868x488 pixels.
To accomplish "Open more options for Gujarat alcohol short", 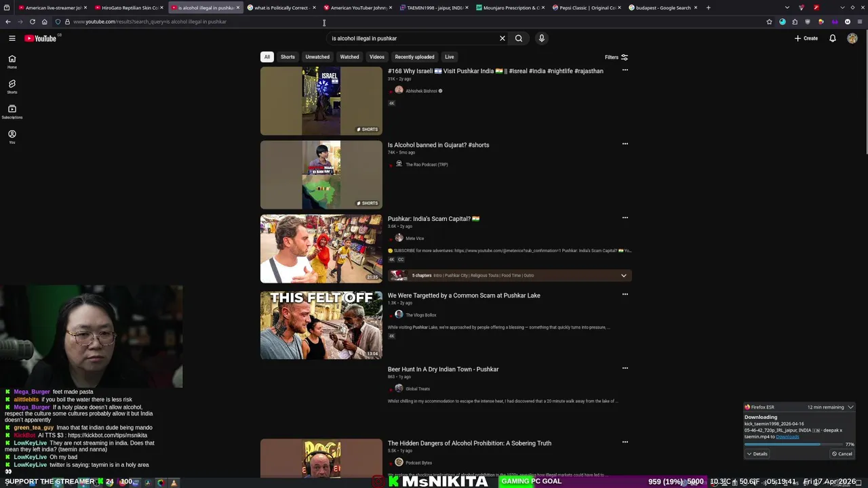I will (x=625, y=144).
